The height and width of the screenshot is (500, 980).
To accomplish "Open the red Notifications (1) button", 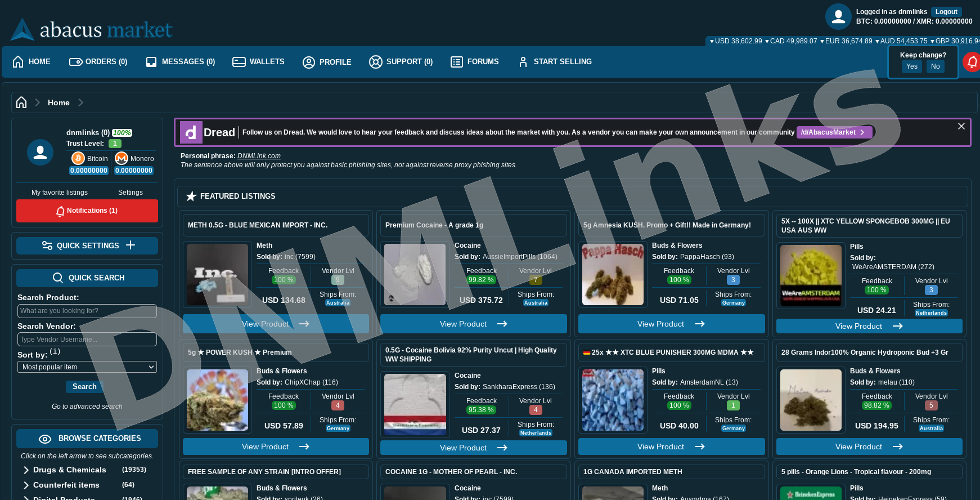I will [x=87, y=211].
